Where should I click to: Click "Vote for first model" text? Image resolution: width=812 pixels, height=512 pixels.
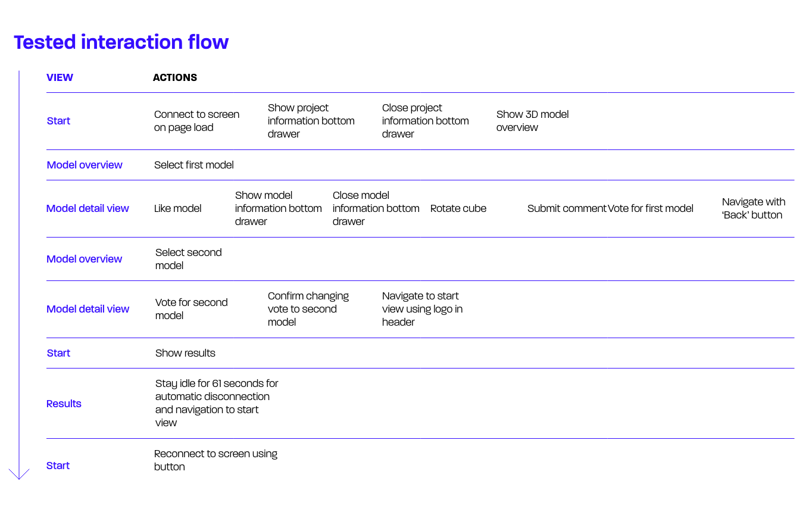[x=651, y=208]
